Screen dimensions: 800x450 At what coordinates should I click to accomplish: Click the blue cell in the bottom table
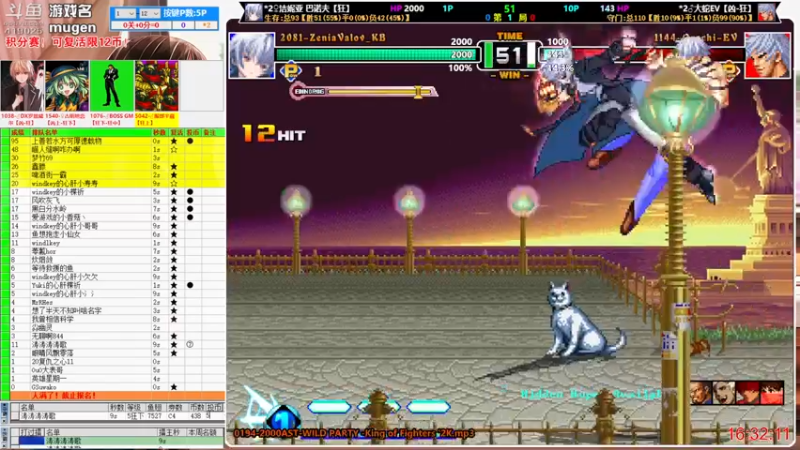32,440
